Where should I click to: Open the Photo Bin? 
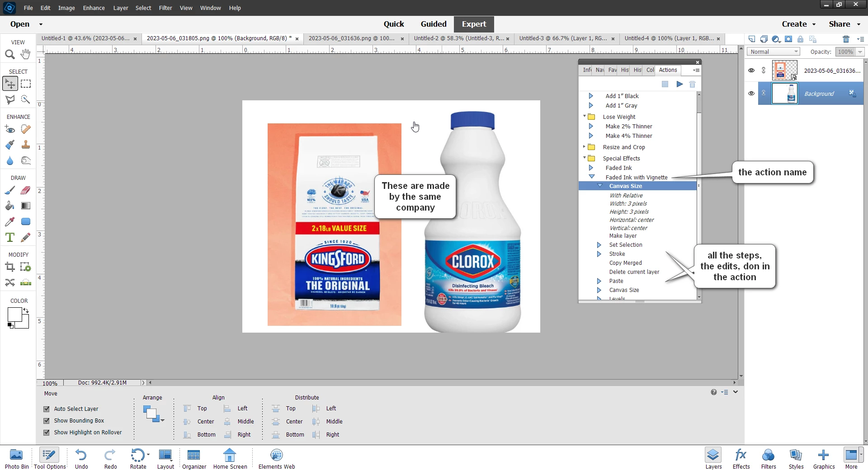[17, 459]
